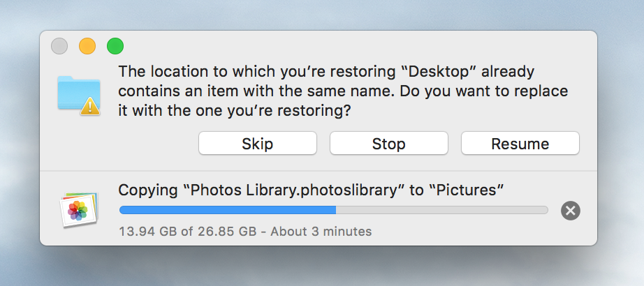Image resolution: width=644 pixels, height=286 pixels.
Task: Cancel the Photos Library copy operation
Action: pyautogui.click(x=571, y=210)
